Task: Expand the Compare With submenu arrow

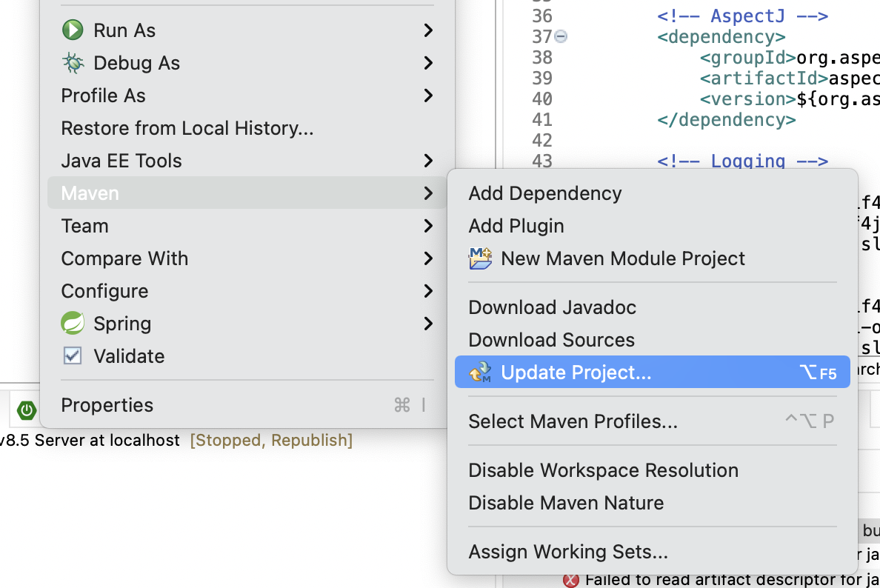Action: [428, 258]
